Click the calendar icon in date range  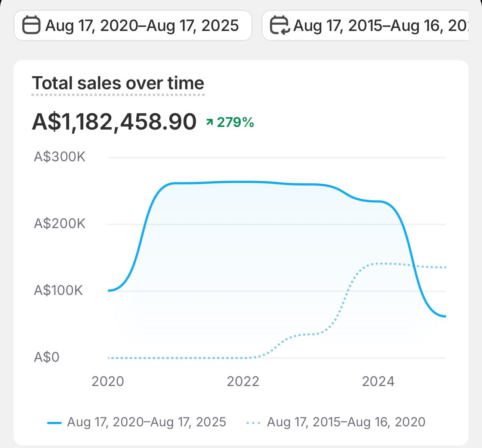tap(31, 25)
